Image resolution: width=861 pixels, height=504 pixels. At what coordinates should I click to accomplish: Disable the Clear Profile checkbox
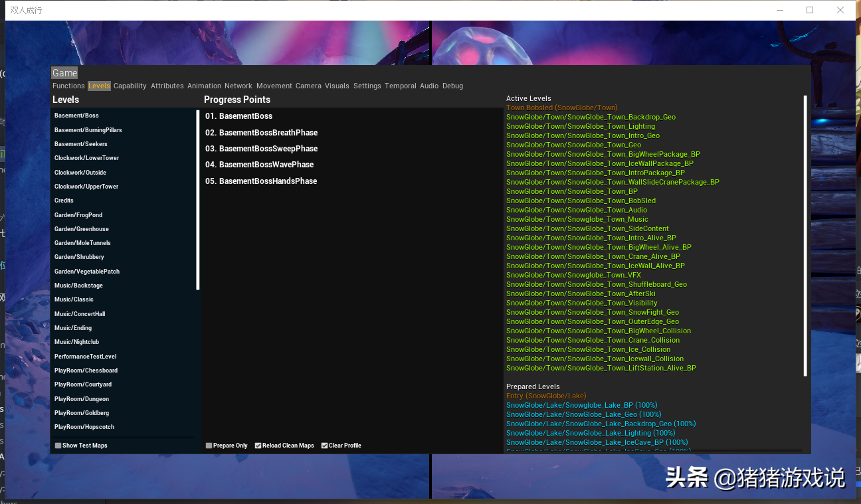[x=325, y=446]
